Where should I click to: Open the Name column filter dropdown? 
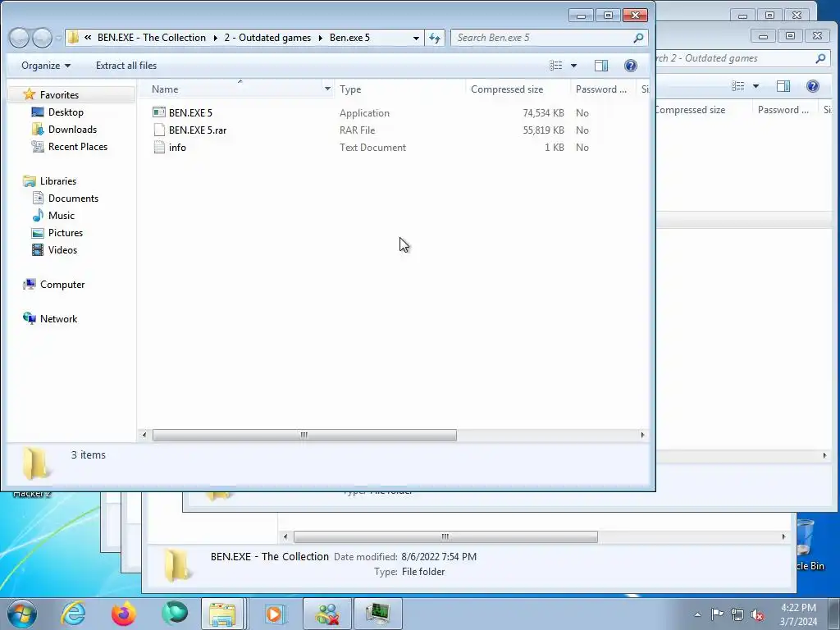(x=327, y=89)
